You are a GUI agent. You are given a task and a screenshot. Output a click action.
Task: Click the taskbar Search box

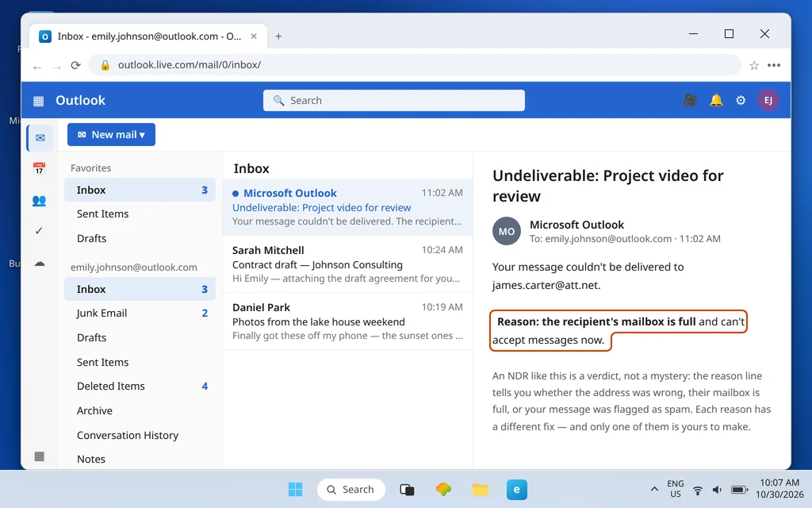[x=351, y=489]
